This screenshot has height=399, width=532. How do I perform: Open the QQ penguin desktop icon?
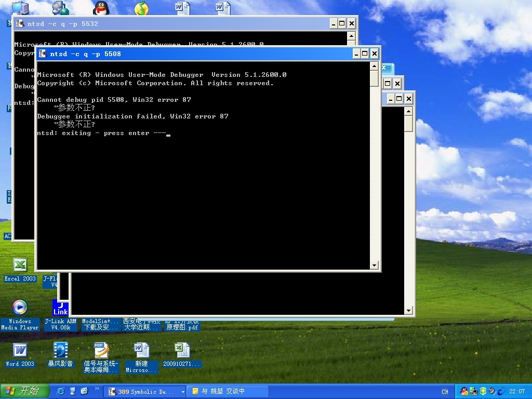(101, 8)
